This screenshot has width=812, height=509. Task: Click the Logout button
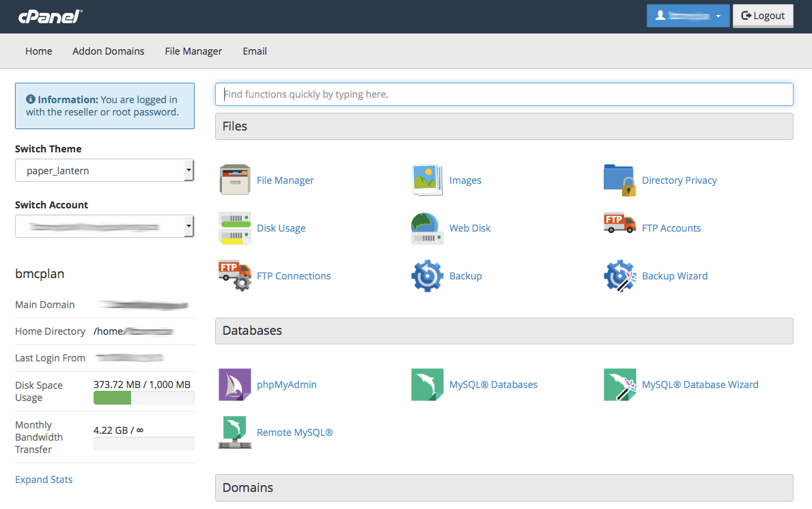coord(763,16)
